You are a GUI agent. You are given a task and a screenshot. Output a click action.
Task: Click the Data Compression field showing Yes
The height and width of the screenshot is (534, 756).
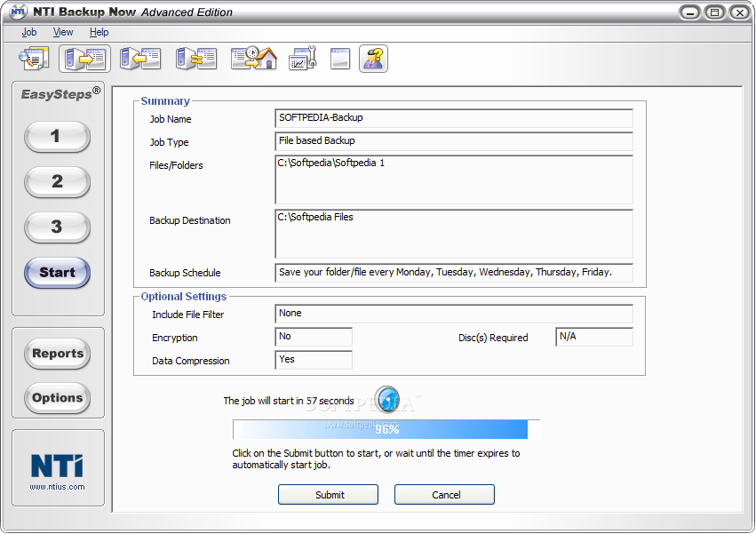pyautogui.click(x=314, y=360)
